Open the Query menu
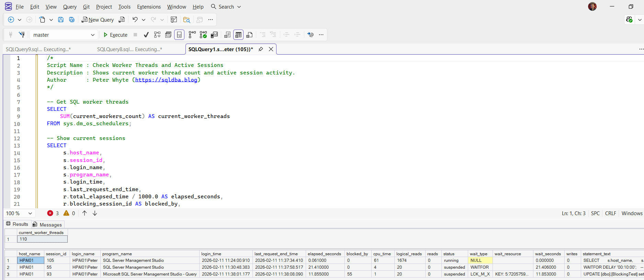 70,7
